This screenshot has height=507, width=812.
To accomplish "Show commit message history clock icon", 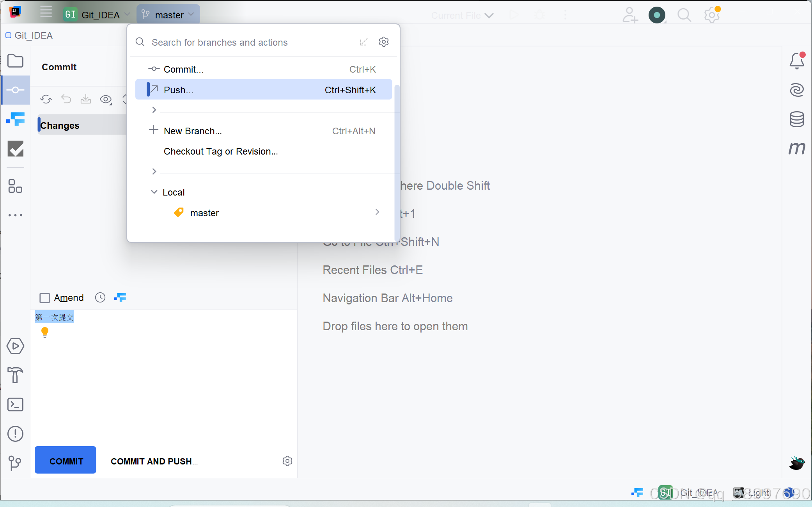I will tap(100, 298).
